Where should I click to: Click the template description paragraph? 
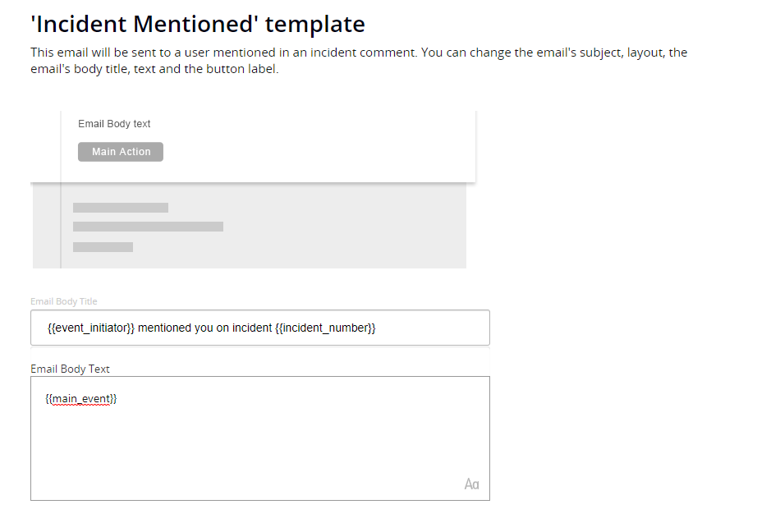coord(358,60)
